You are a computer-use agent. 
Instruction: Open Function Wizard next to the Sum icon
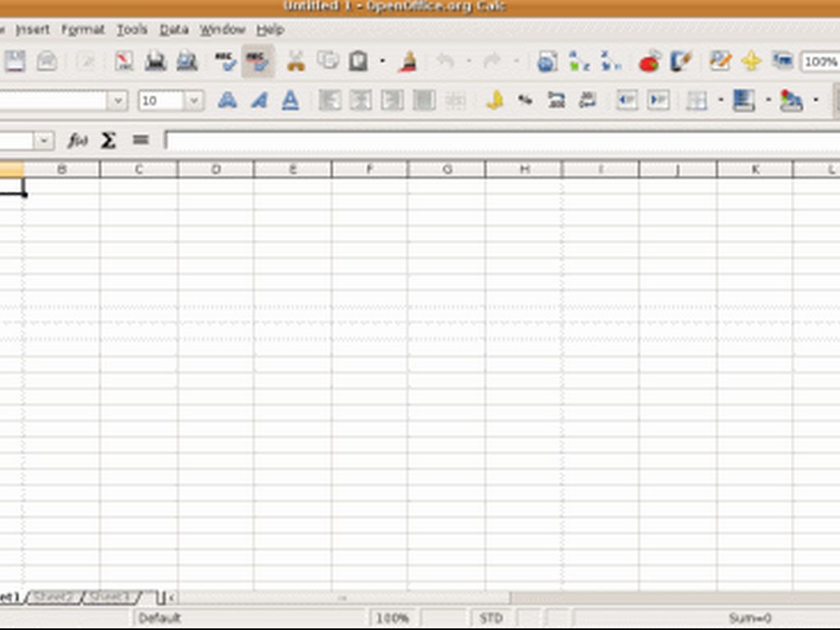tap(78, 140)
